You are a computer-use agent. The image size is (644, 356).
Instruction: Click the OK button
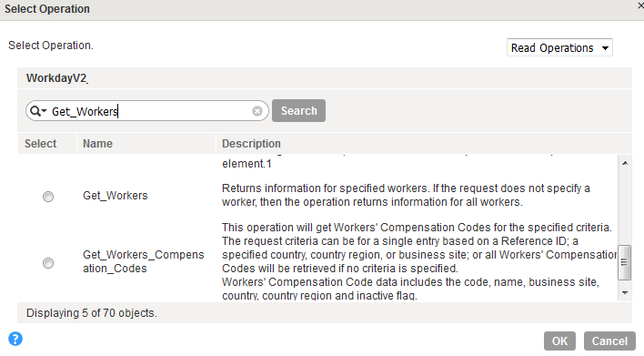559,341
